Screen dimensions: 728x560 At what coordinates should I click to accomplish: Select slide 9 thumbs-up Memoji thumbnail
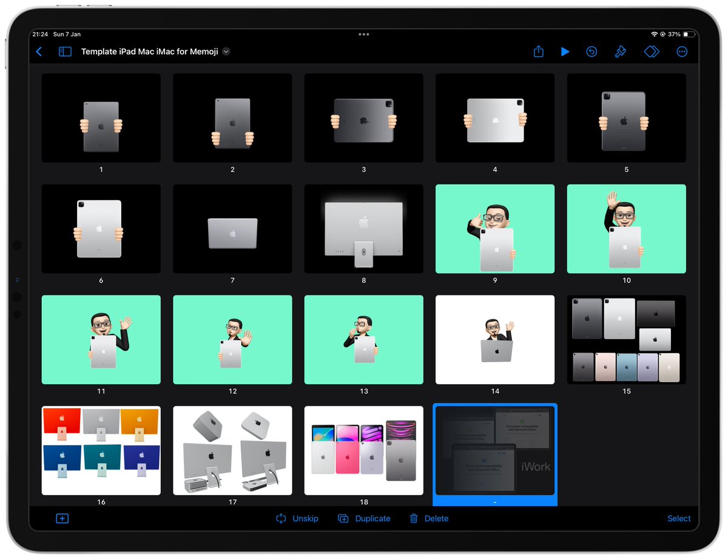[495, 229]
